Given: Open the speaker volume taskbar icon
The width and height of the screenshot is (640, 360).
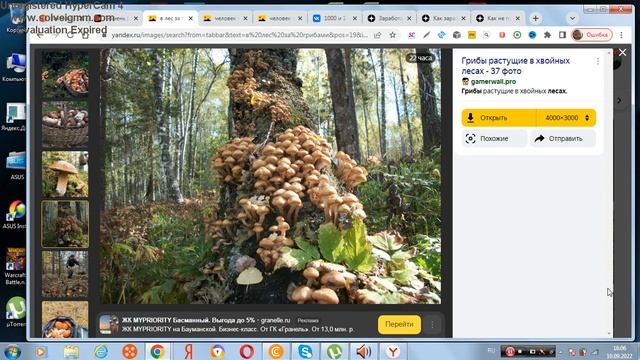Looking at the screenshot, I should tap(363, 351).
